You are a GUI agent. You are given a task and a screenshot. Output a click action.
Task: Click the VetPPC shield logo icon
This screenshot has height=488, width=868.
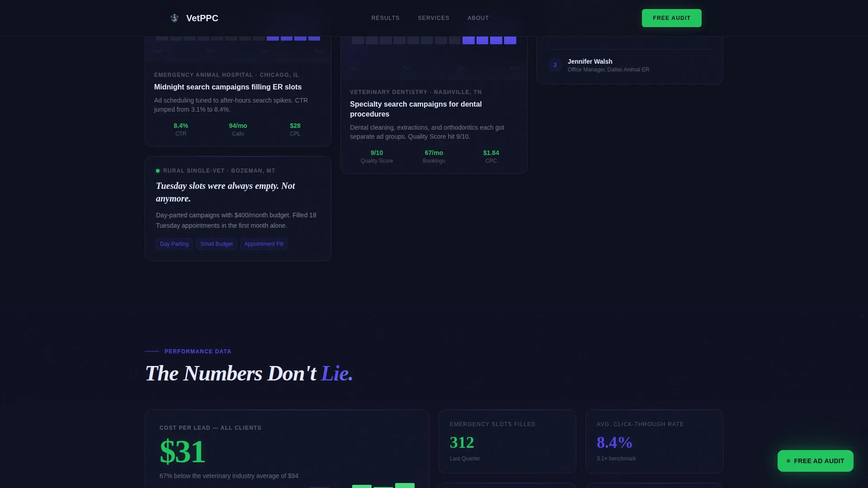(x=175, y=18)
